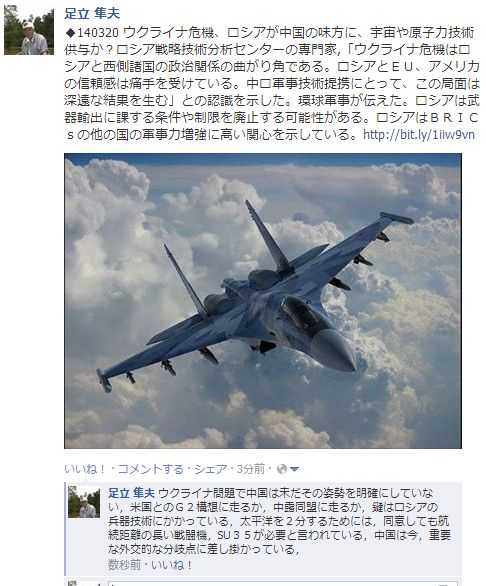Open the large profile picture beside the post
The height and width of the screenshot is (586, 486).
(29, 30)
